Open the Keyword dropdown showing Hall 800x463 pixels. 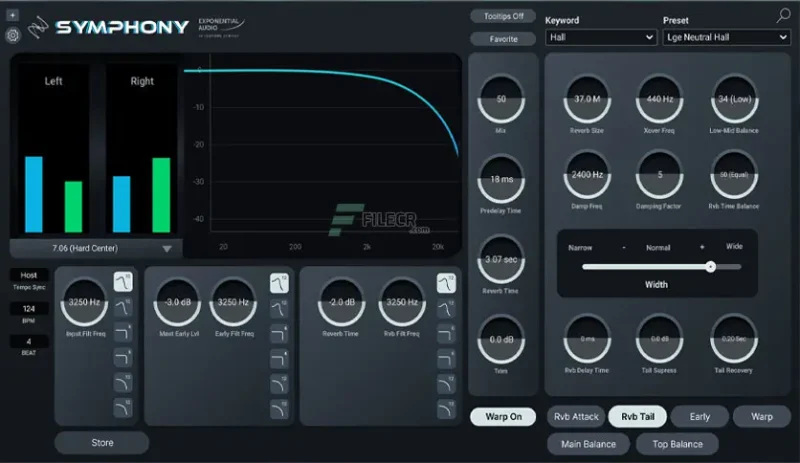point(601,37)
